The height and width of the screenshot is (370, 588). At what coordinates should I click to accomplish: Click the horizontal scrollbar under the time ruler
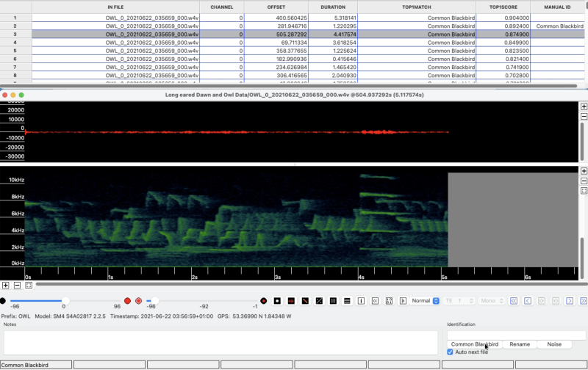point(311,284)
